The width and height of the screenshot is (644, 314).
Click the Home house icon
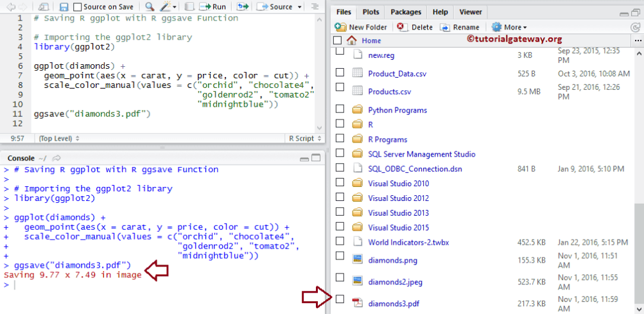pos(352,40)
